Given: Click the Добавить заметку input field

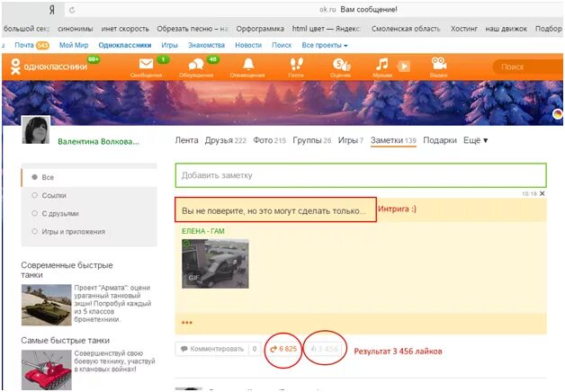Looking at the screenshot, I should (x=361, y=175).
